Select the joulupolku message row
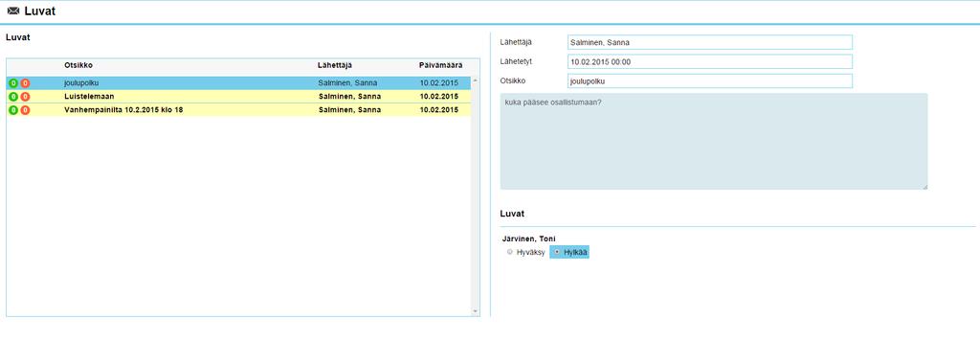 pyautogui.click(x=238, y=83)
